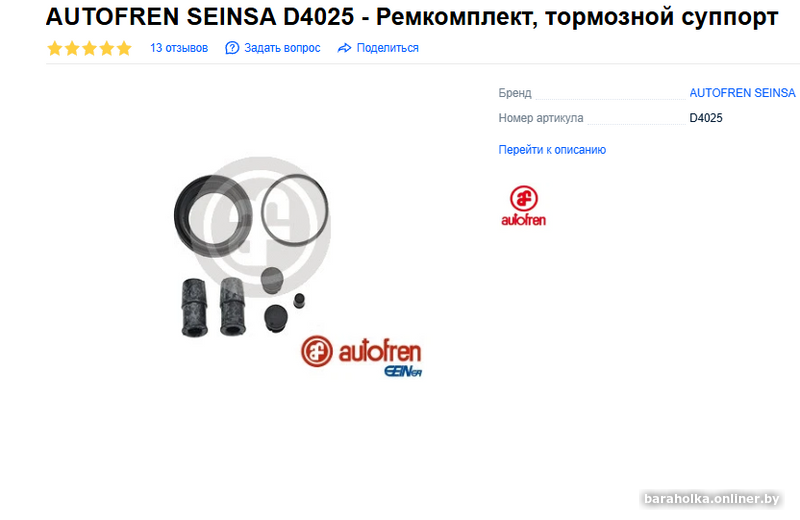Click the baraholka.onliner.by watermark
800x520 pixels.
tap(711, 499)
